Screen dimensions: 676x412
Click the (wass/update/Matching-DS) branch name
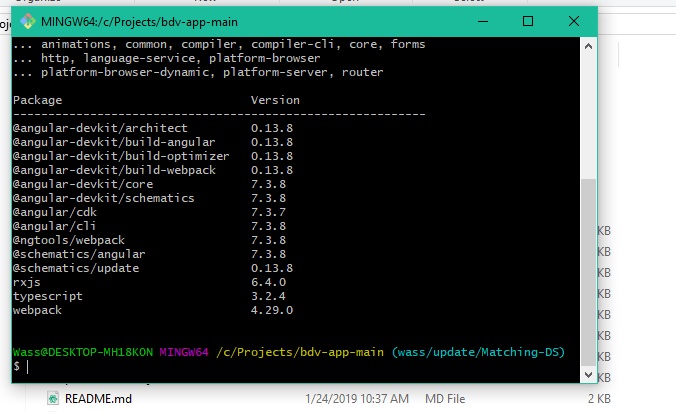coord(479,352)
